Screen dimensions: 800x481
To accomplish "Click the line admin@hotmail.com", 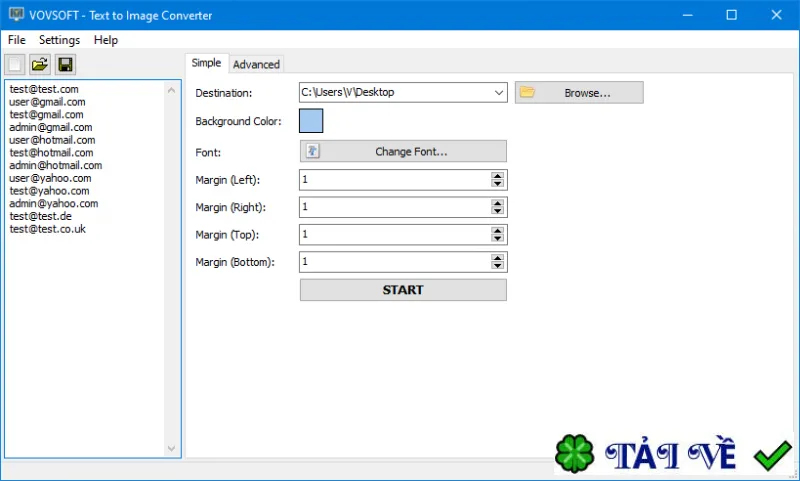I will (56, 166).
